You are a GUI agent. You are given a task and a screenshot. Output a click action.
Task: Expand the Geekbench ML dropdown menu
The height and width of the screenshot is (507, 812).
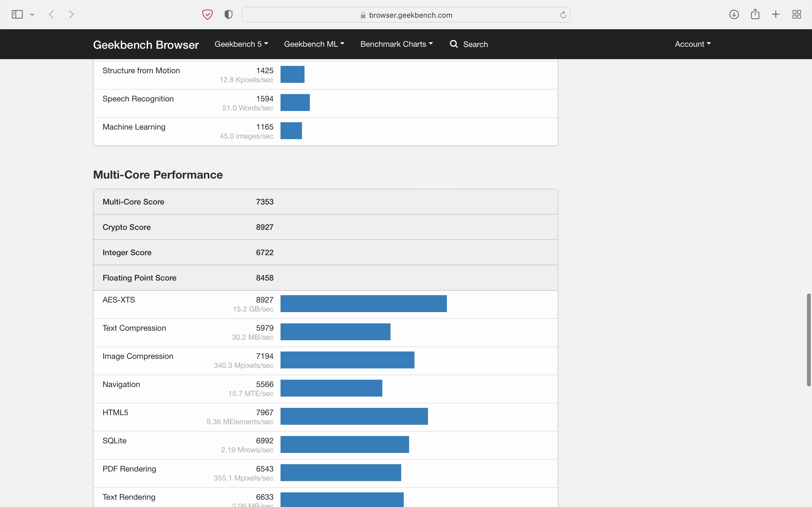click(x=314, y=44)
